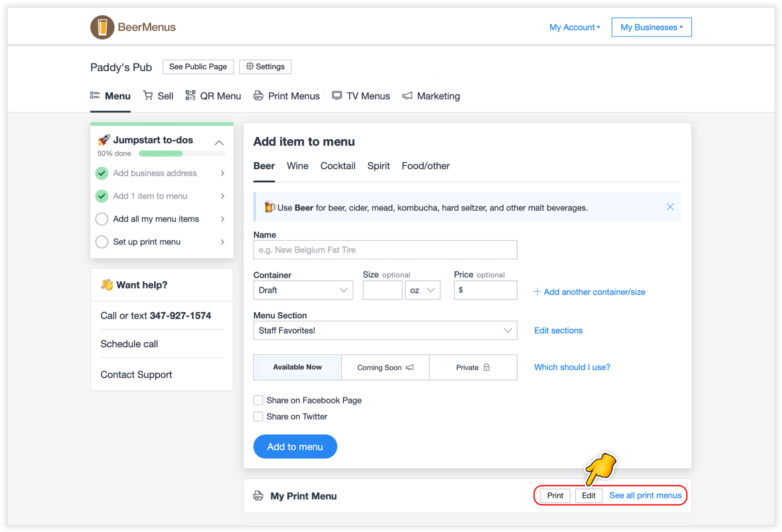
Task: Open See all print menus link
Action: point(645,496)
